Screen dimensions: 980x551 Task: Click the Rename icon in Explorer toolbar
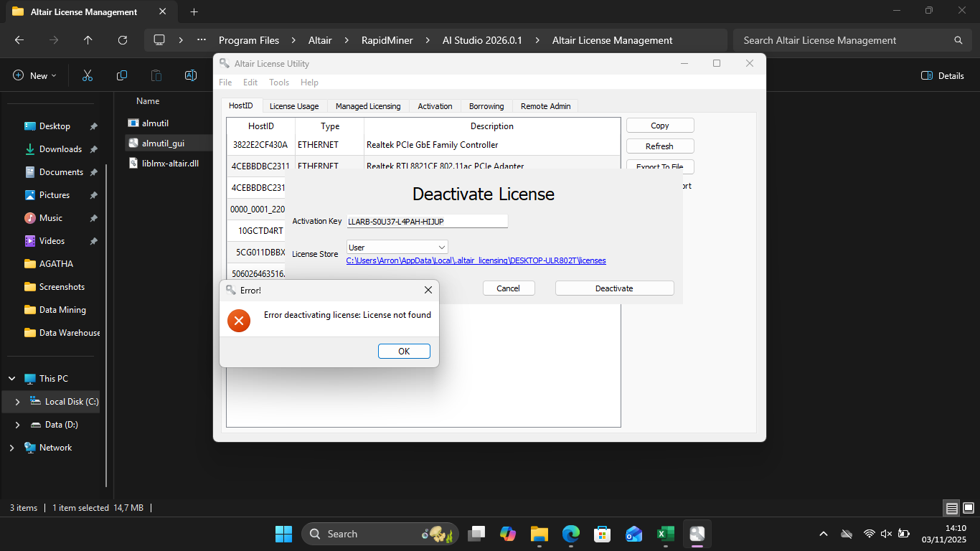click(x=191, y=75)
